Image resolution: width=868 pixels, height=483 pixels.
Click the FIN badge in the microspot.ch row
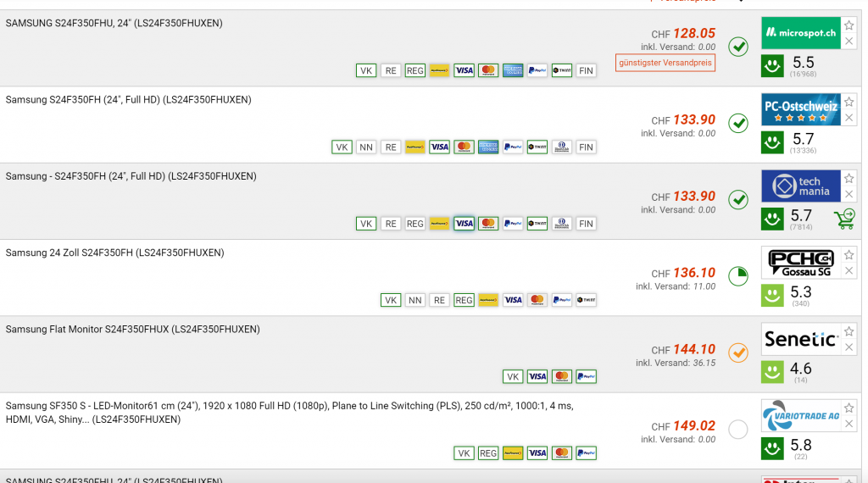(586, 70)
